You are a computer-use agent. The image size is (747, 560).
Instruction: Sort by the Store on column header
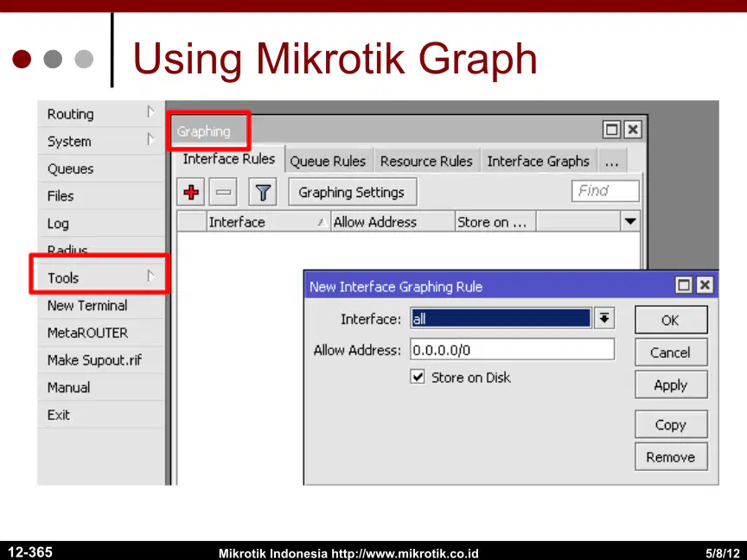(x=495, y=222)
